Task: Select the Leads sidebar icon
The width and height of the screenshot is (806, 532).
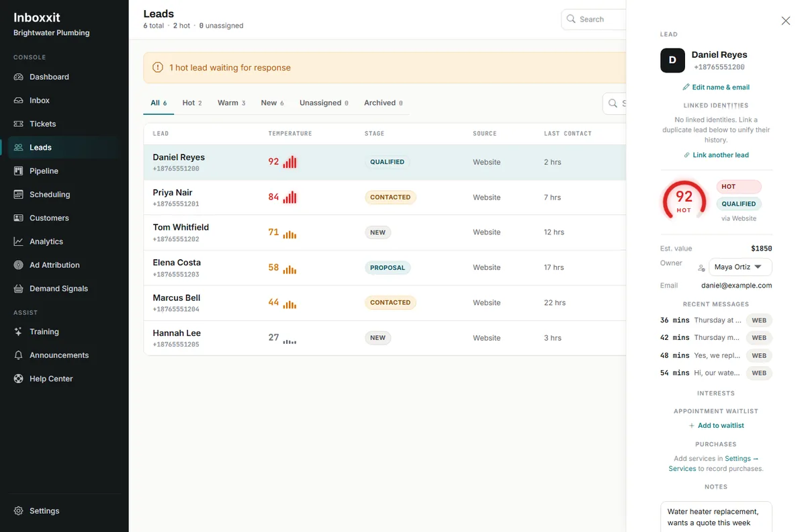Action: (18, 147)
